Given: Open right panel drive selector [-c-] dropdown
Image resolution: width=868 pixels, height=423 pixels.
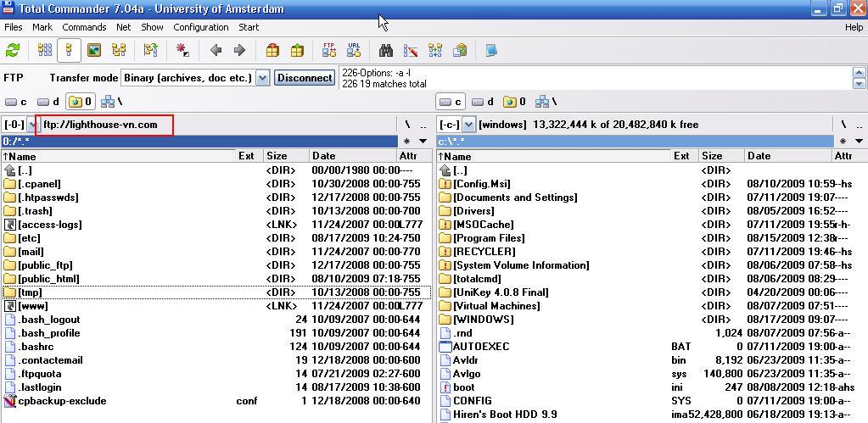Looking at the screenshot, I should pos(468,125).
